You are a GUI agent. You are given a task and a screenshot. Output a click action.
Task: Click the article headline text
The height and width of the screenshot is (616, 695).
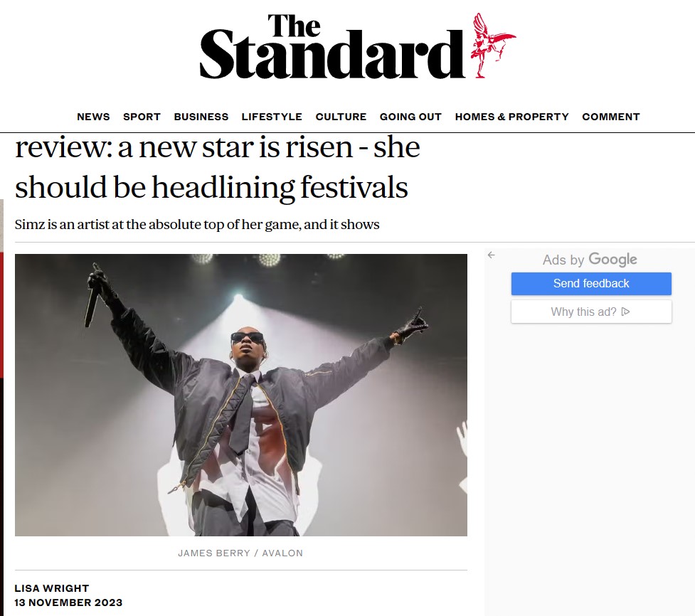[217, 167]
